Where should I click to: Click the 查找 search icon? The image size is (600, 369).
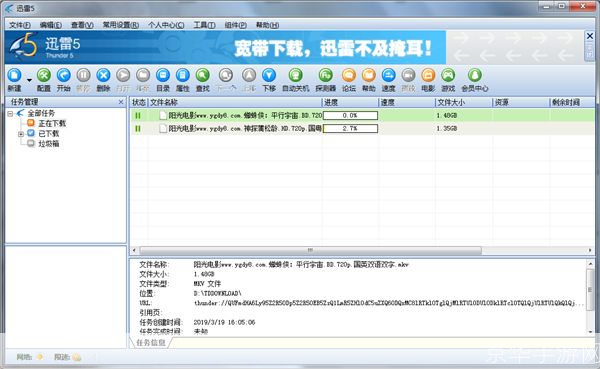tap(202, 75)
